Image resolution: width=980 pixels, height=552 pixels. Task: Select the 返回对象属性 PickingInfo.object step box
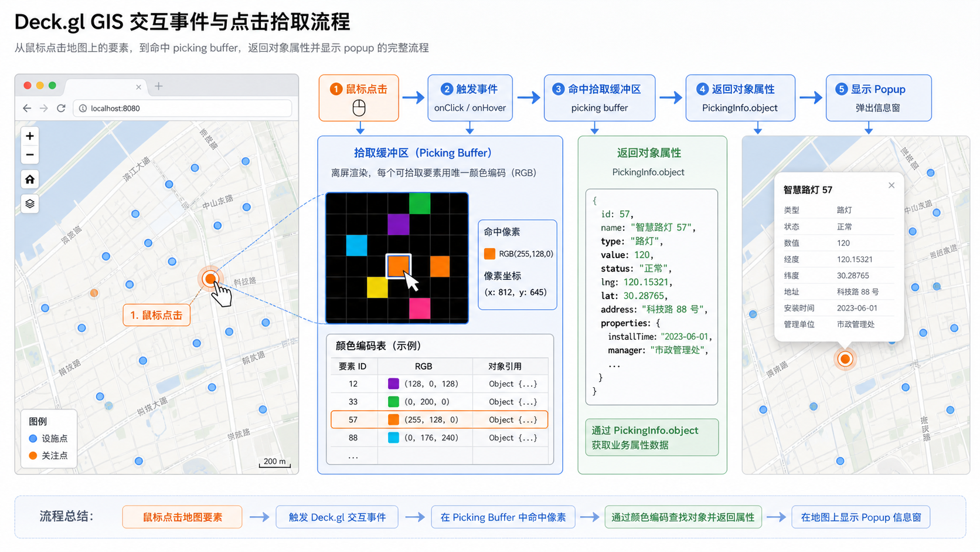pos(740,98)
